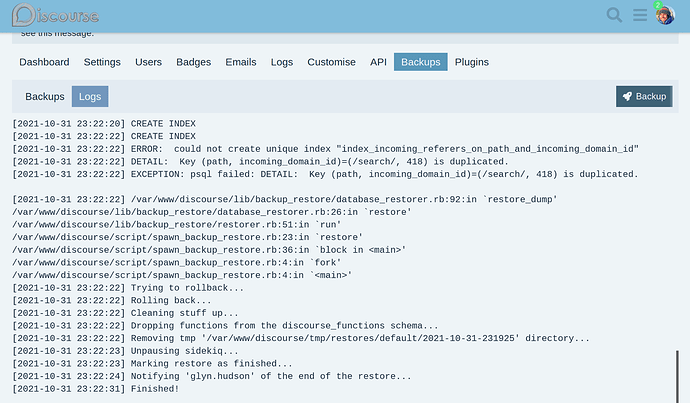Click the 'Cleaning stuff up...' log line
Viewport: 690px width, 403px height.
(125, 314)
